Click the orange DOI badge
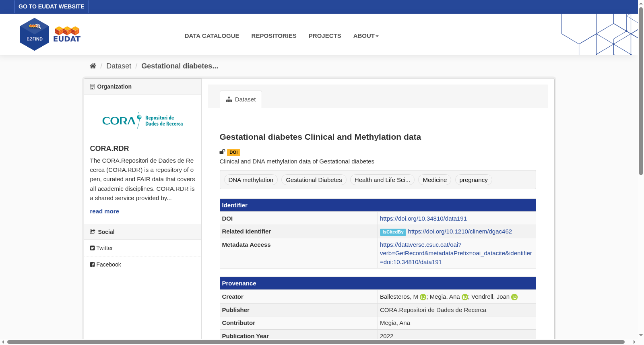The height and width of the screenshot is (345, 644). click(x=233, y=153)
